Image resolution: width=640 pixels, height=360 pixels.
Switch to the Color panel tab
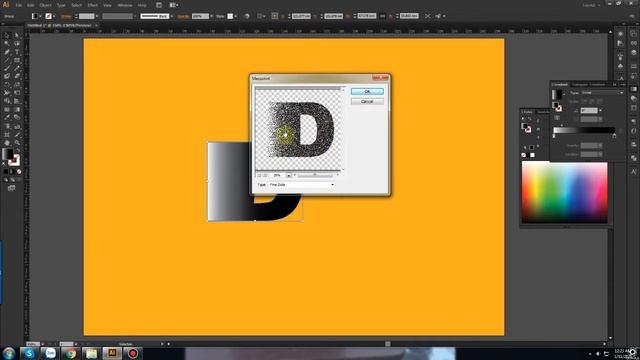point(527,112)
